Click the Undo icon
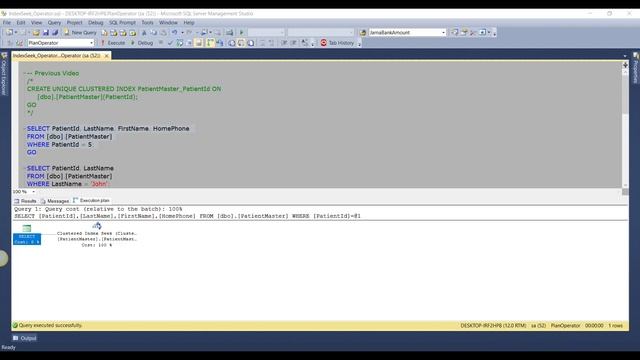 pos(174,33)
